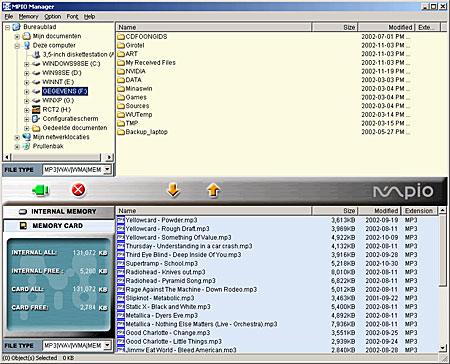The width and height of the screenshot is (450, 364).
Task: Click the red delete X icon
Action: pos(78,190)
